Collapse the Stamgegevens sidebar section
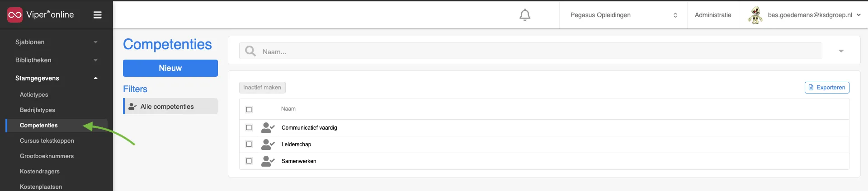This screenshot has width=868, height=191. (57, 78)
